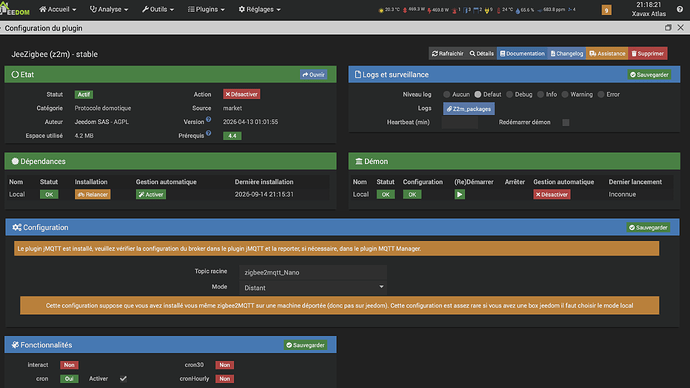Click the Topic racine input field
This screenshot has width=690, height=388.
point(313,272)
